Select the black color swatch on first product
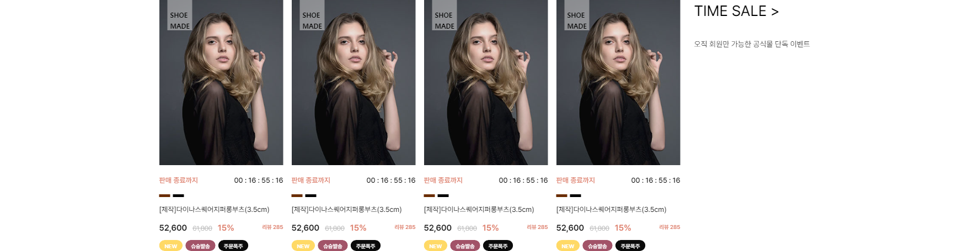This screenshot has height=251, width=980. [178, 195]
